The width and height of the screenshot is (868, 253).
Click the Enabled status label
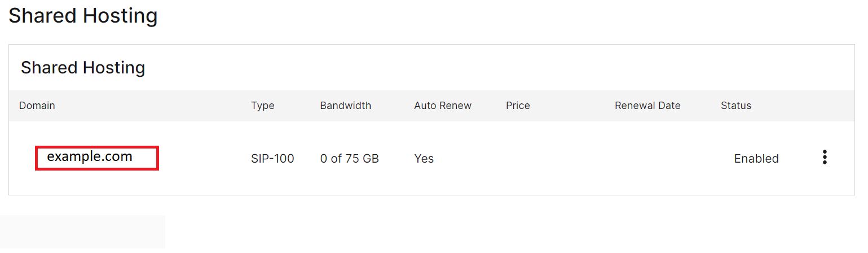756,159
